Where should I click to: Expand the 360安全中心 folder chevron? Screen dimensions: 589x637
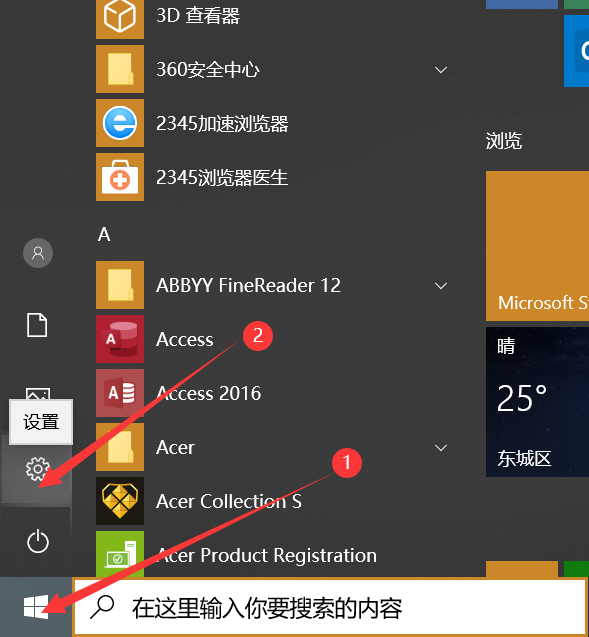click(x=441, y=70)
